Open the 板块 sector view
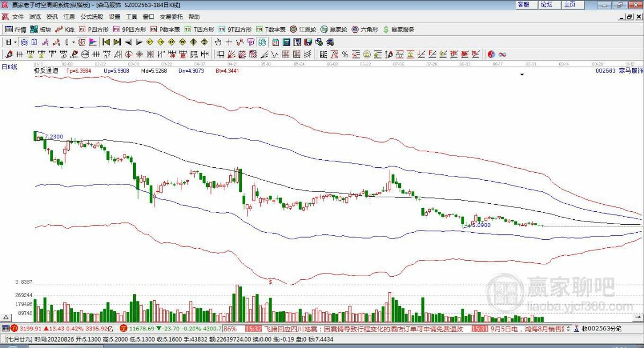Image resolution: width=644 pixels, height=348 pixels. click(40, 29)
